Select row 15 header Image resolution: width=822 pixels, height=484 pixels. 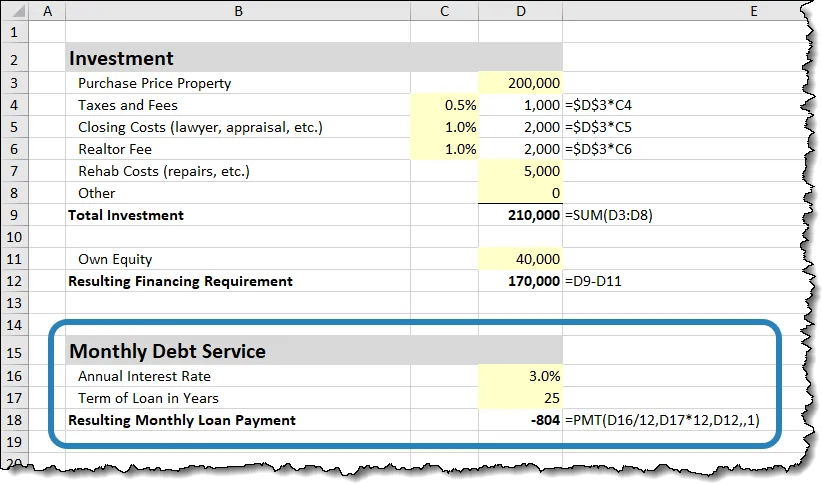tap(15, 351)
